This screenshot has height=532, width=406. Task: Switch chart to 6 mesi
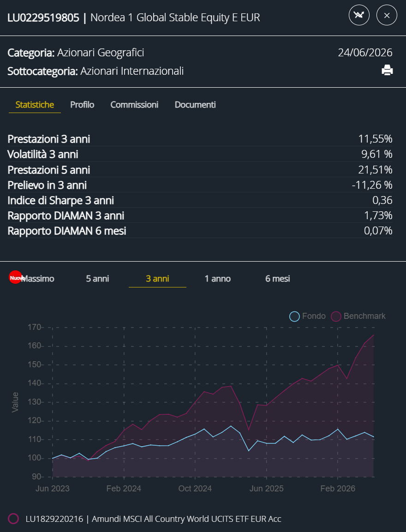277,279
